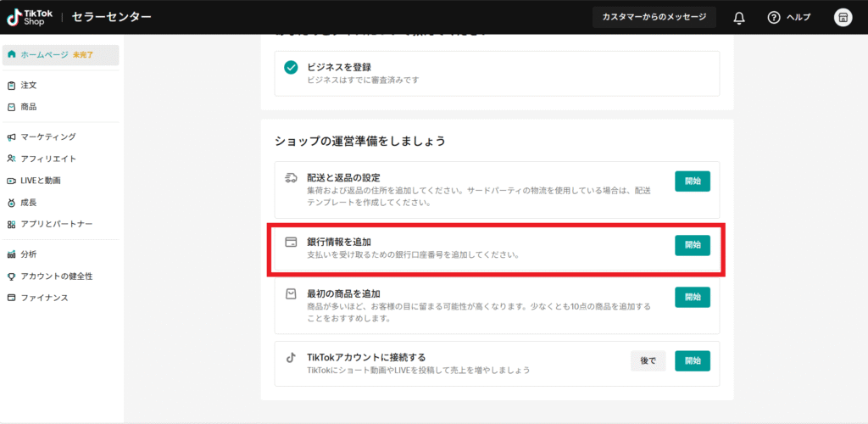Click the ファイナンス card icon
Image resolution: width=868 pixels, height=424 pixels.
[12, 298]
